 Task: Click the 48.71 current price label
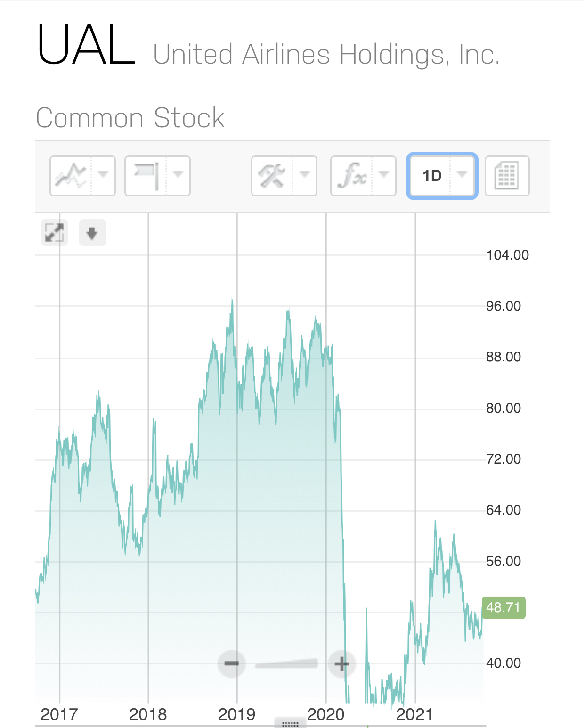point(504,607)
